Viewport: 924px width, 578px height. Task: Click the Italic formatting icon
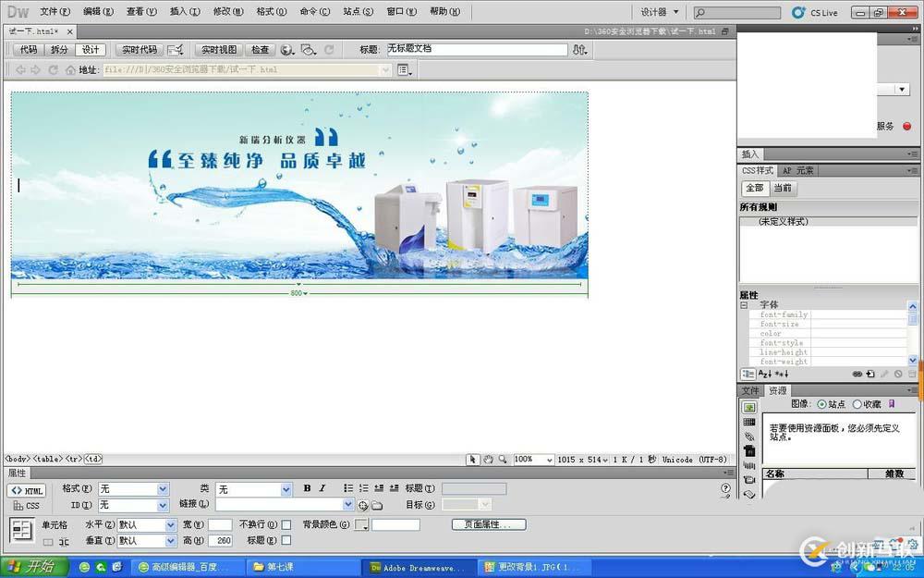coord(322,488)
